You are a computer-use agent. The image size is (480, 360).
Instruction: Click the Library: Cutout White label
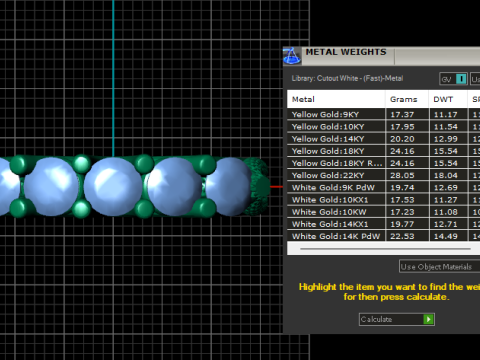point(347,78)
